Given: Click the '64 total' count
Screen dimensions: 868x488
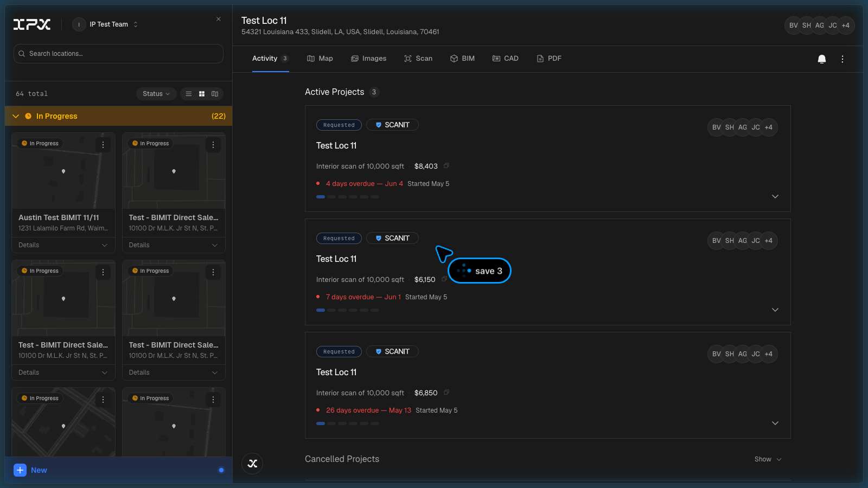Looking at the screenshot, I should pos(31,94).
